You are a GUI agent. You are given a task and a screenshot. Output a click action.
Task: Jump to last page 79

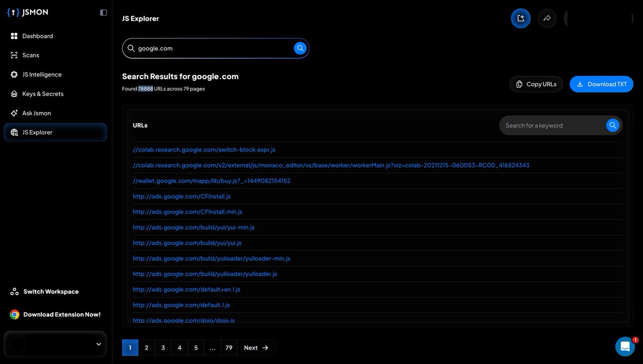click(229, 347)
